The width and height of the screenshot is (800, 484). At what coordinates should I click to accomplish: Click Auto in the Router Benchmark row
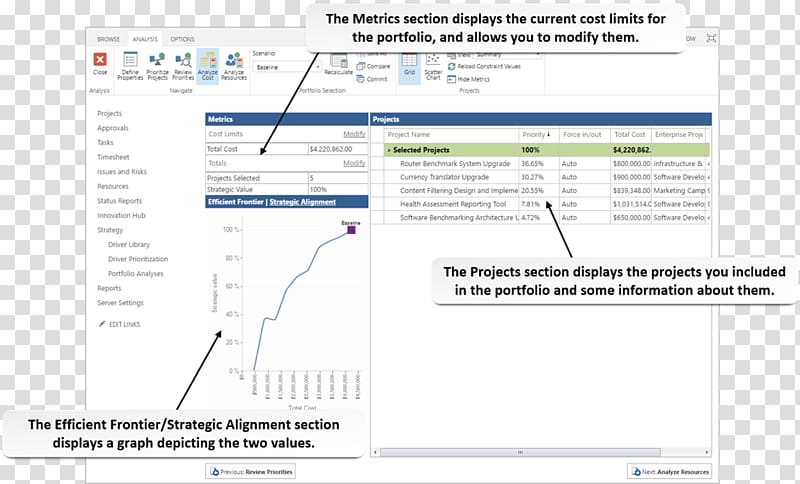tap(569, 164)
